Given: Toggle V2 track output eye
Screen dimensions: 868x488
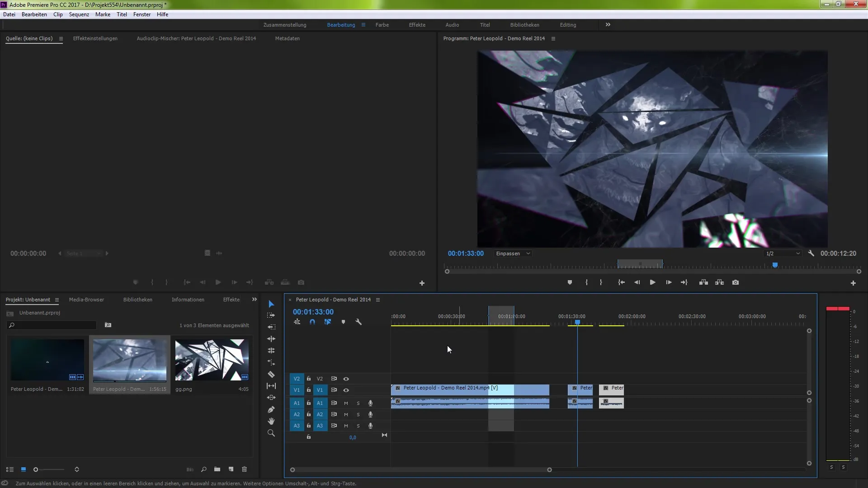Looking at the screenshot, I should point(346,379).
